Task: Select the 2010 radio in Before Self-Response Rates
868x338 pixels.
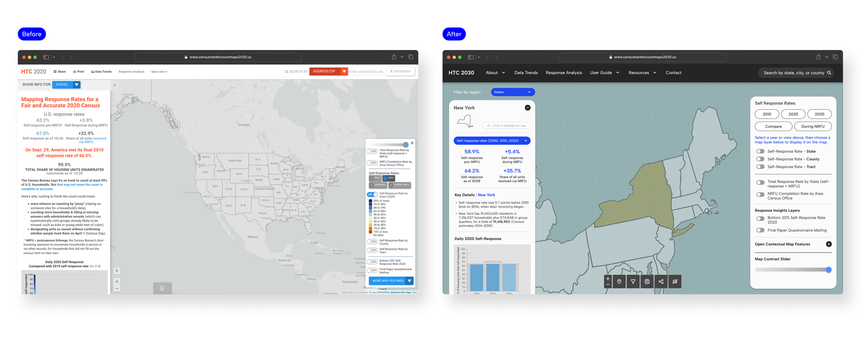Action: [x=371, y=178]
